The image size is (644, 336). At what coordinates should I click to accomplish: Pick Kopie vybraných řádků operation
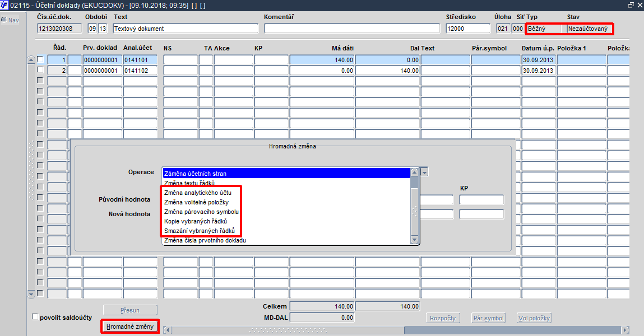[196, 222]
